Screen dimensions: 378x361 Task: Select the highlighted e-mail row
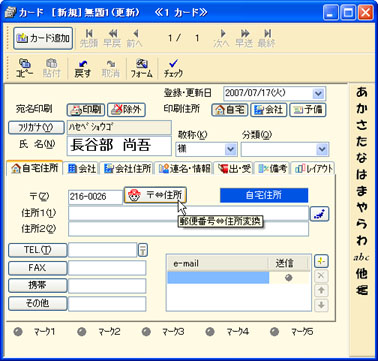218,278
